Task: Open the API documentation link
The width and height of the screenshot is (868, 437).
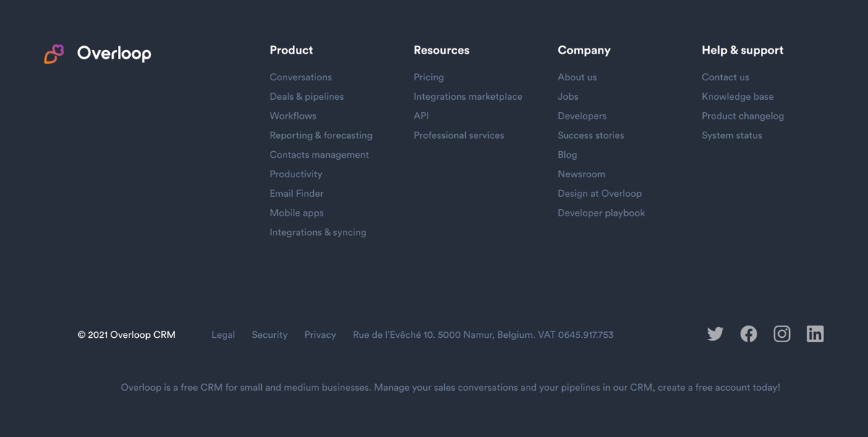Action: coord(421,116)
